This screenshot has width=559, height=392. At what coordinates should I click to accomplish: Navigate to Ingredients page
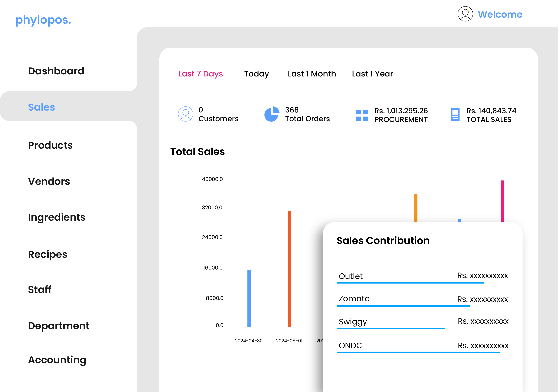[x=57, y=217]
